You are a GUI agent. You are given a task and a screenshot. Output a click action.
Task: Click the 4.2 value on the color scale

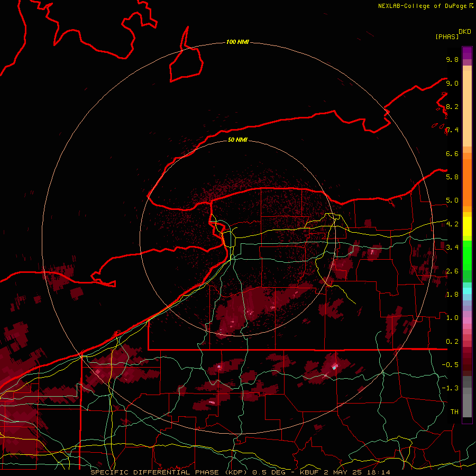tap(452, 224)
